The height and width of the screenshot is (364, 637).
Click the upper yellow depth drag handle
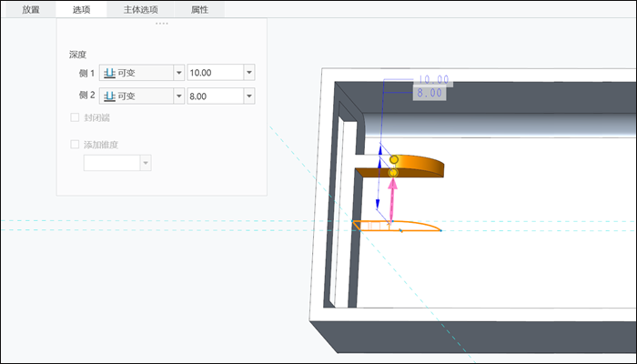pos(394,159)
